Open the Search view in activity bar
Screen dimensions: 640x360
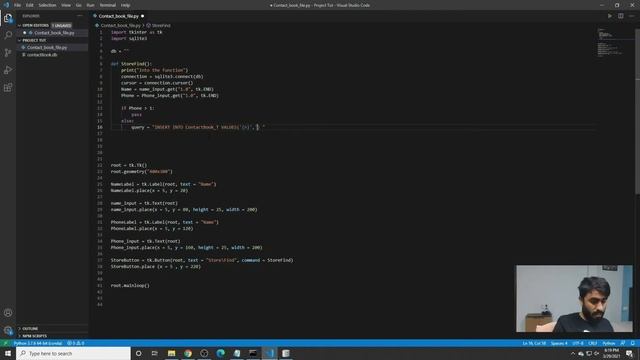pos(8,35)
